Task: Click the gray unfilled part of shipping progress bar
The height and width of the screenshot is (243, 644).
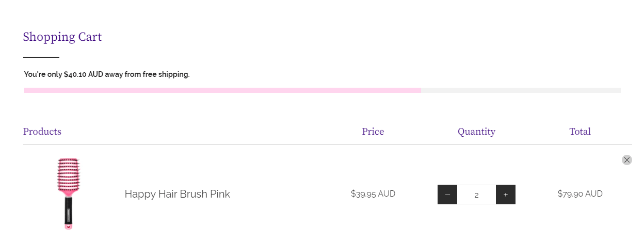Action: click(x=520, y=90)
